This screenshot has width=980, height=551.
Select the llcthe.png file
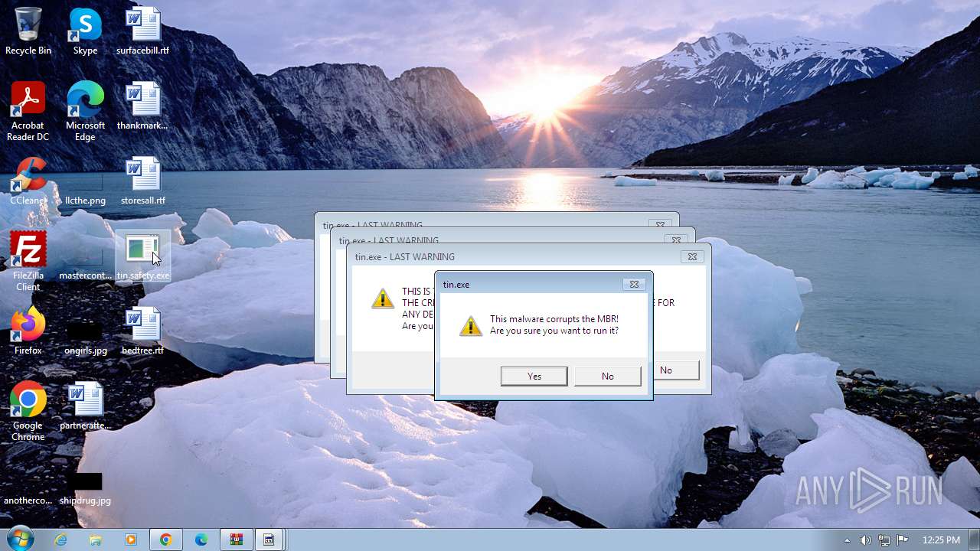click(85, 188)
